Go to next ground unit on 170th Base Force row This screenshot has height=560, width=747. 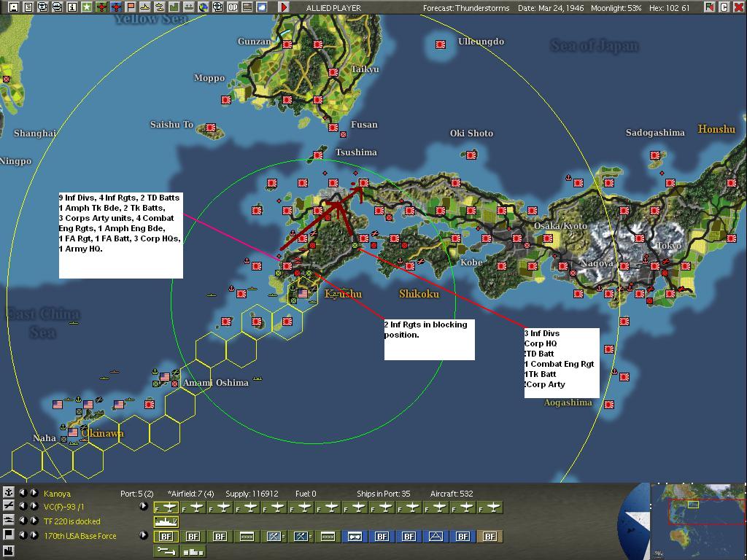point(34,534)
